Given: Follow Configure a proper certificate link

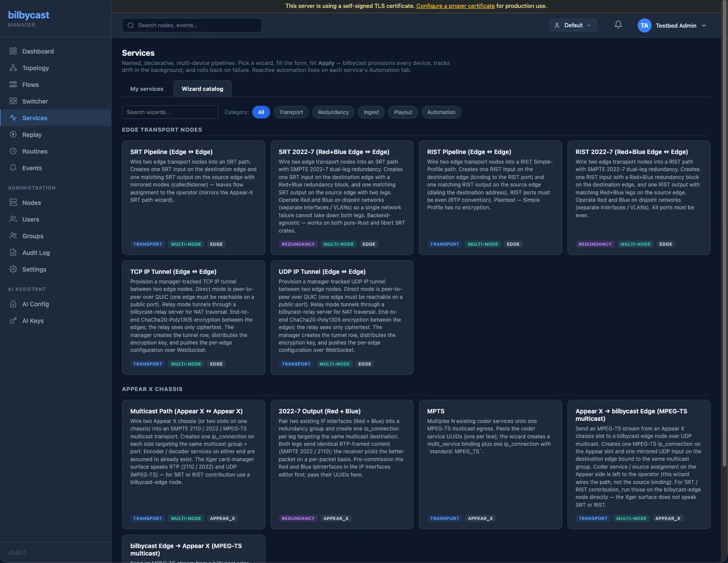Looking at the screenshot, I should point(455,6).
